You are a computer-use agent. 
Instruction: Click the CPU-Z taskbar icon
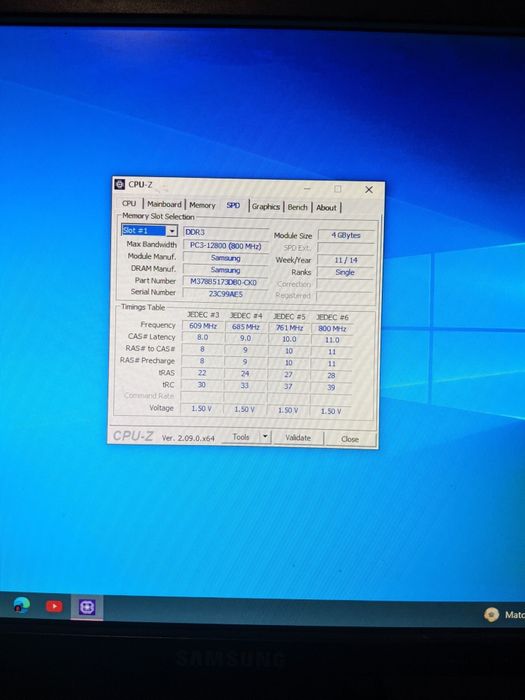tap(87, 607)
